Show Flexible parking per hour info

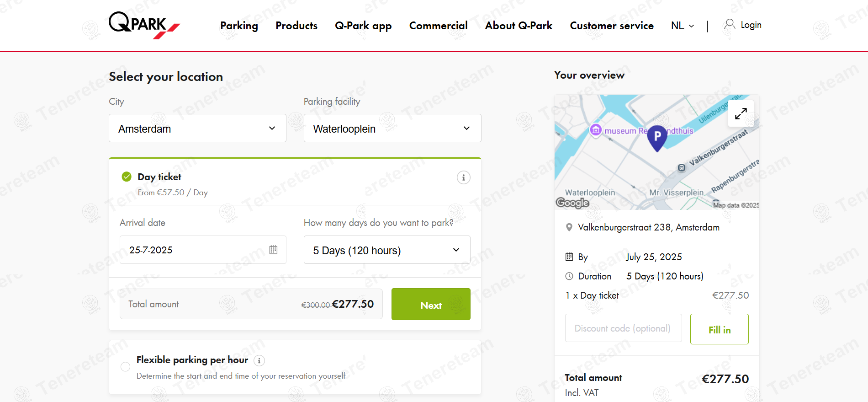coord(259,361)
